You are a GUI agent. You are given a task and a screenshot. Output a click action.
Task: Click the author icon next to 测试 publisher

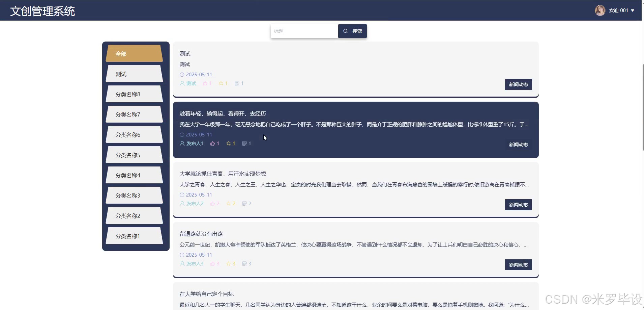coord(182,83)
